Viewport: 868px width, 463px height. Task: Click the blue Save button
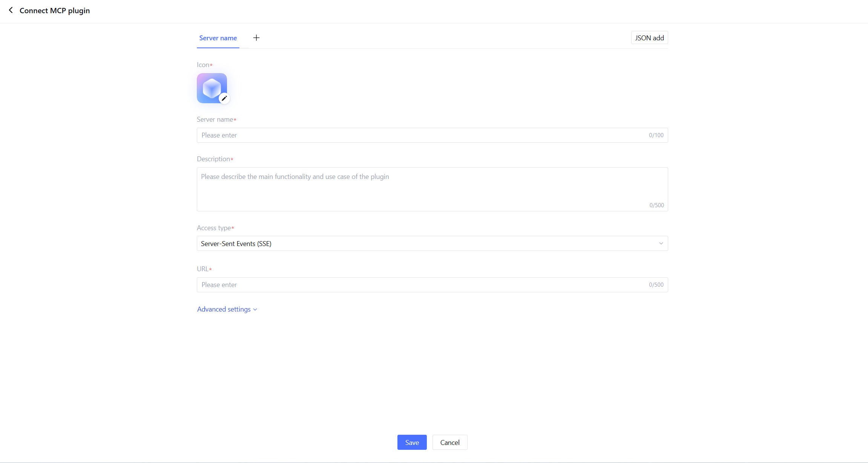[412, 442]
